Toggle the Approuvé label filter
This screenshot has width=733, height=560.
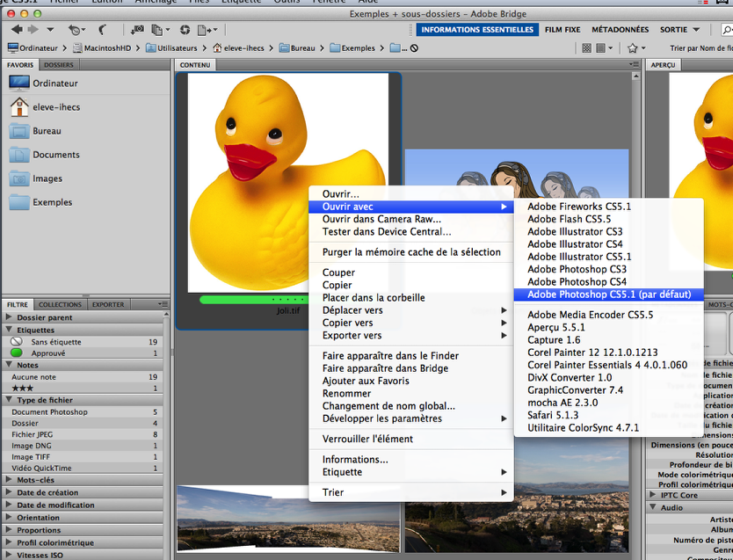83,353
